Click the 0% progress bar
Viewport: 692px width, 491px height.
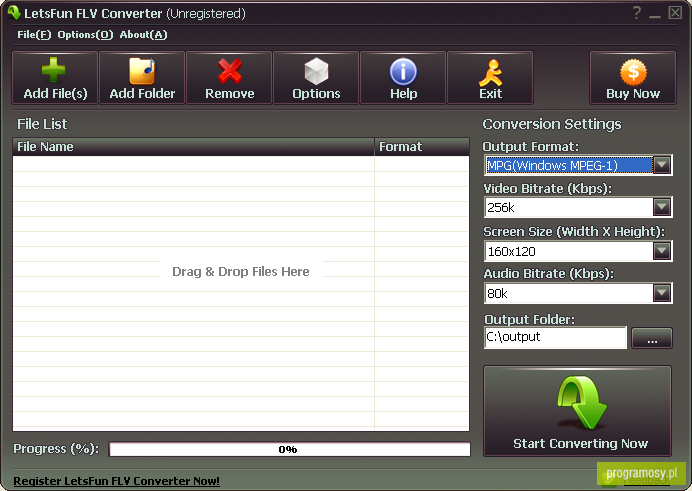click(x=290, y=449)
